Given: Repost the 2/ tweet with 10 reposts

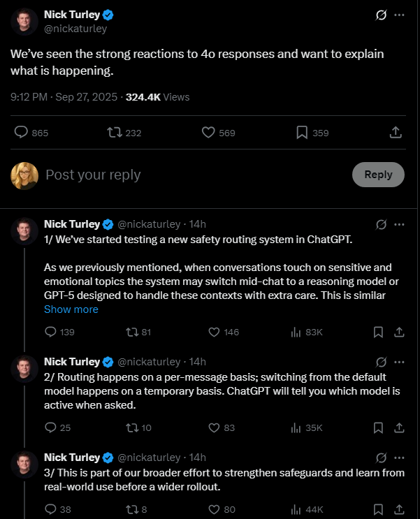Looking at the screenshot, I should (131, 427).
